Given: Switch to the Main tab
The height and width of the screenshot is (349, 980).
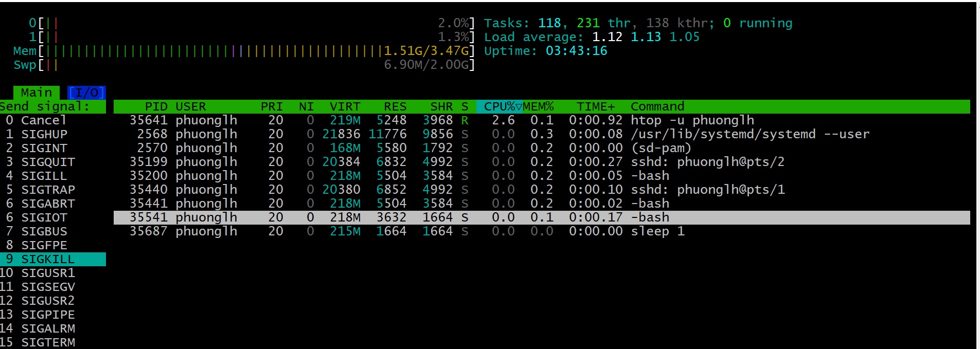Looking at the screenshot, I should tap(36, 93).
